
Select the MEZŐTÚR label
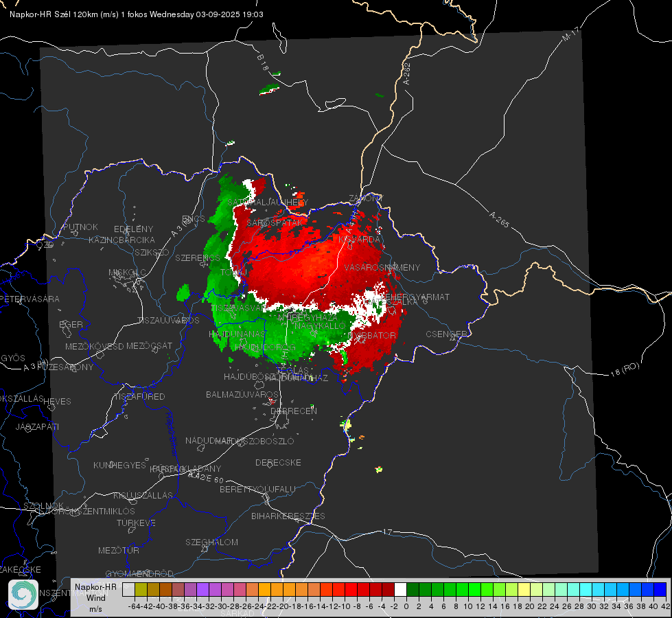(119, 550)
